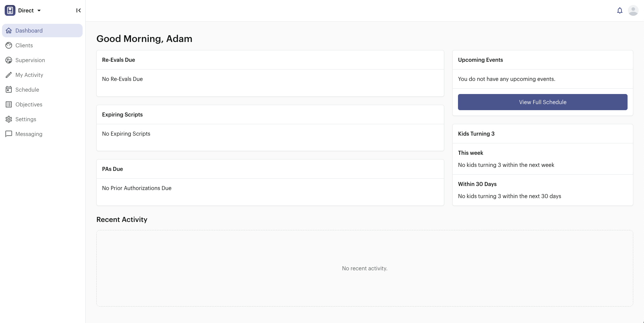
Task: Click the My Activity pencil icon
Action: [9, 75]
